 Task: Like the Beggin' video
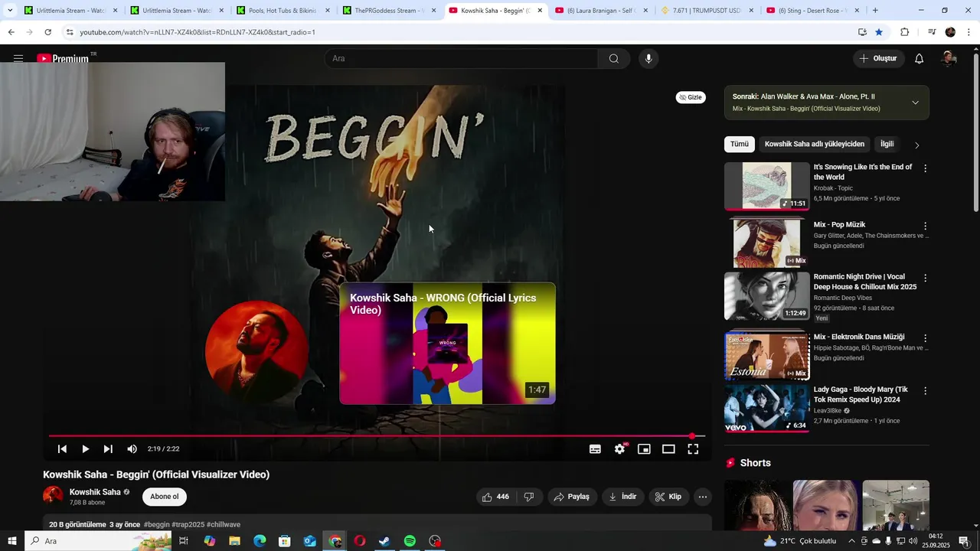click(495, 497)
